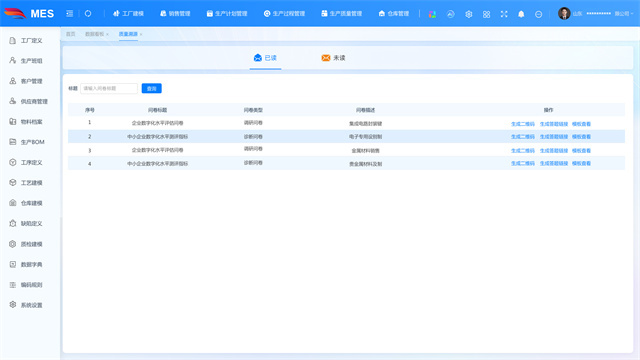The height and width of the screenshot is (360, 640).
Task: Click 生成二维码 in row 4
Action: [523, 163]
